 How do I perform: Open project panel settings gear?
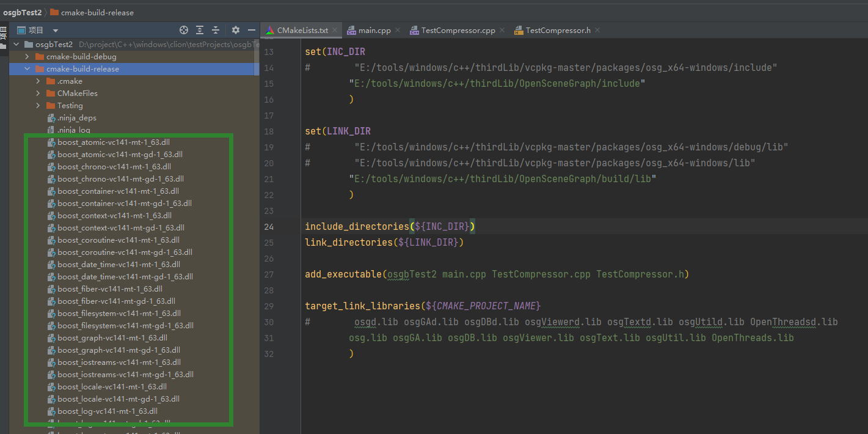(x=236, y=30)
